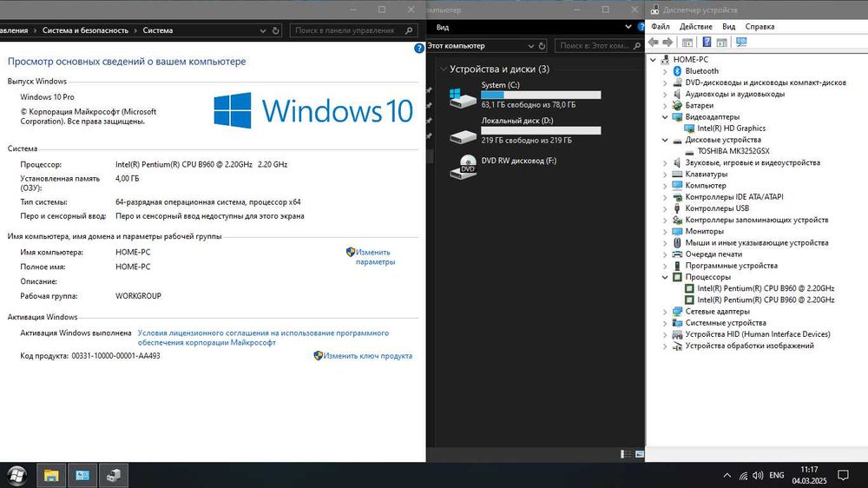The image size is (868, 488).
Task: Click the blue Help icon in Device Manager toolbar
Action: point(707,42)
